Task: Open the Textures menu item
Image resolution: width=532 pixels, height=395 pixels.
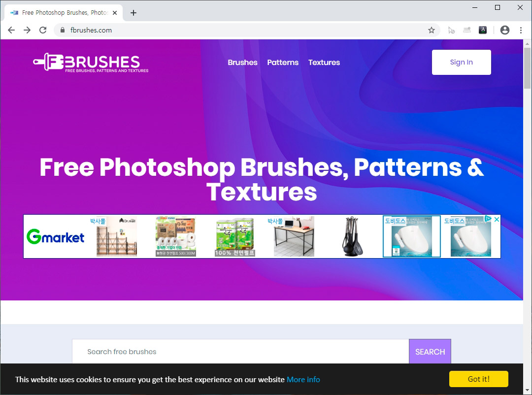Action: pos(324,63)
